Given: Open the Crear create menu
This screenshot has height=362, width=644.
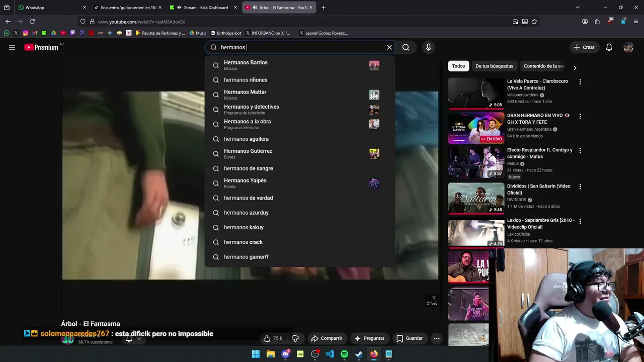Looking at the screenshot, I should coord(584,47).
